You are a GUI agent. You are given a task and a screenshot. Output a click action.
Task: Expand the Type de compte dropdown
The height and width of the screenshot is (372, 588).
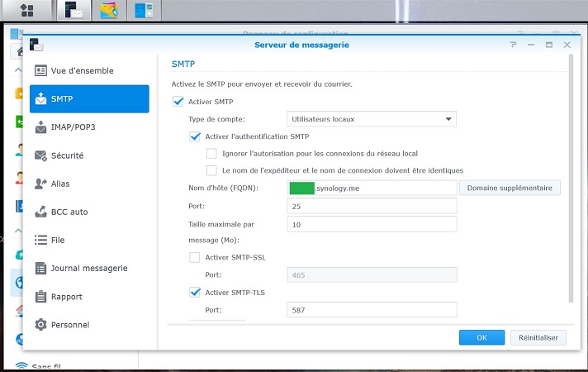click(x=372, y=119)
